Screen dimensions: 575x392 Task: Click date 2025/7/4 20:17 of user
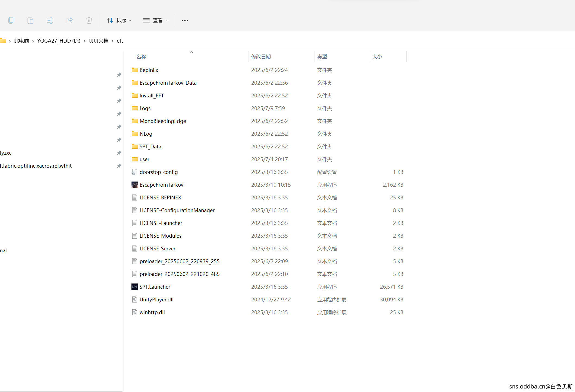coord(269,159)
